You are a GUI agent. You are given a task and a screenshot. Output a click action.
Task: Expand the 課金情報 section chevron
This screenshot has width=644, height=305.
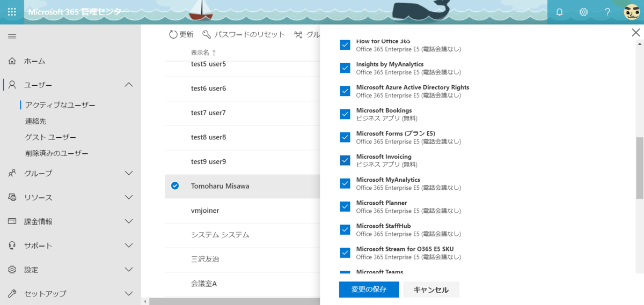point(128,221)
